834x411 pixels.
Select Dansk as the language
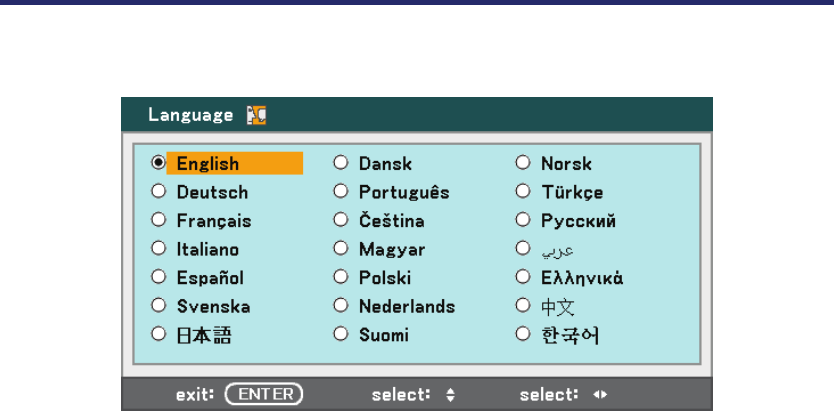click(341, 163)
